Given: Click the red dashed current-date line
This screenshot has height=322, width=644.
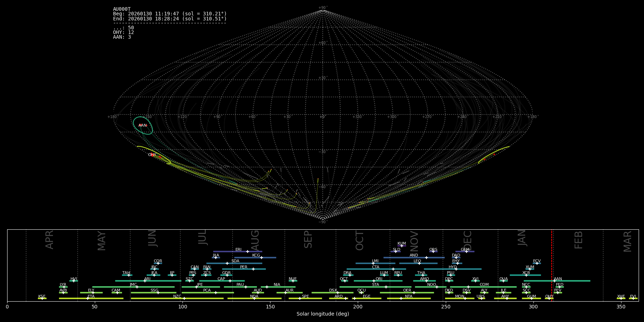Looking at the screenshot, I should (x=552, y=265).
